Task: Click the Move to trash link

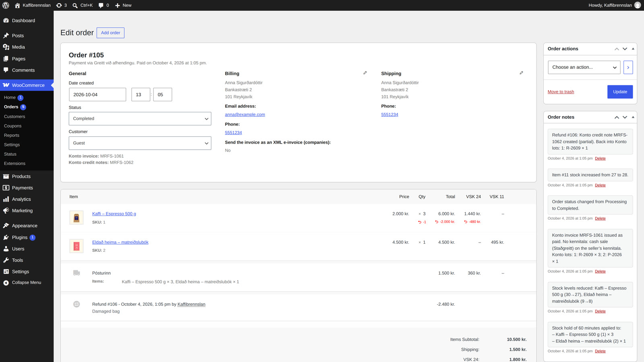Action: pyautogui.click(x=561, y=92)
